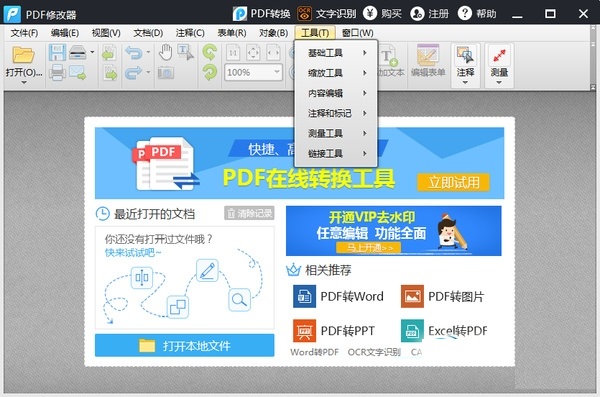
Task: Click the OCR文字识别 link at bottom
Action: (x=374, y=352)
